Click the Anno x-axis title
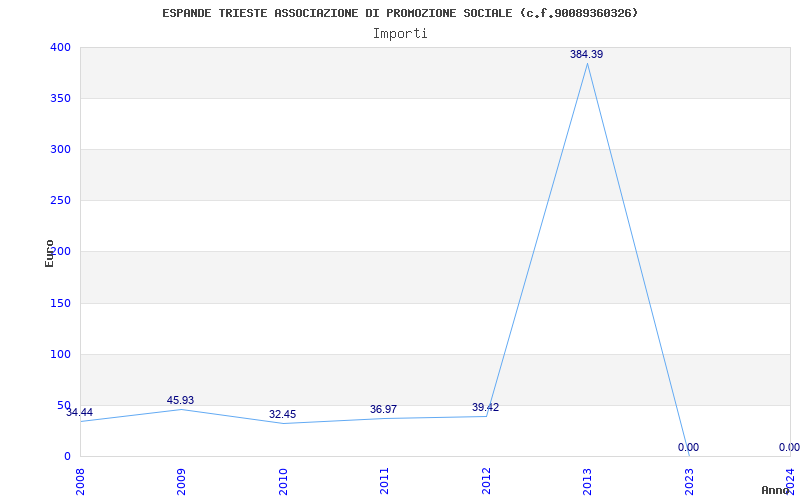800x500 pixels. [775, 490]
